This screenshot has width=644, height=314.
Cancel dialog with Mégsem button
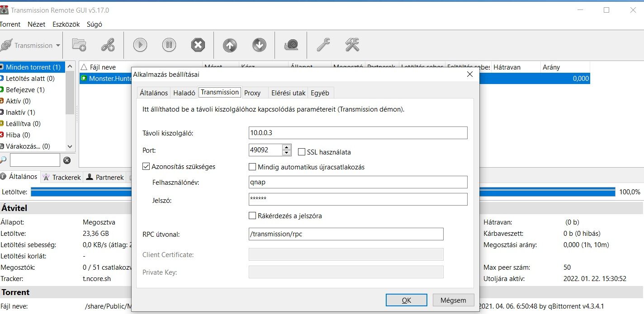click(453, 300)
